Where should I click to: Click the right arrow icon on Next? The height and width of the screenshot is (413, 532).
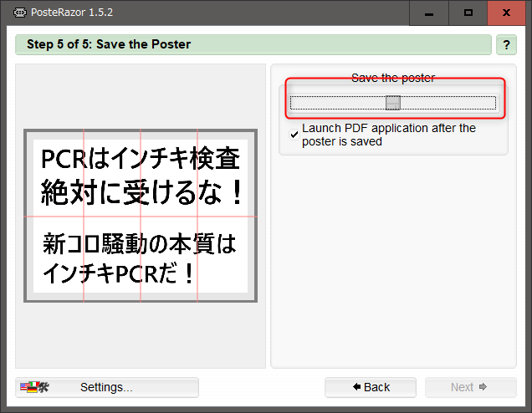pos(483,387)
